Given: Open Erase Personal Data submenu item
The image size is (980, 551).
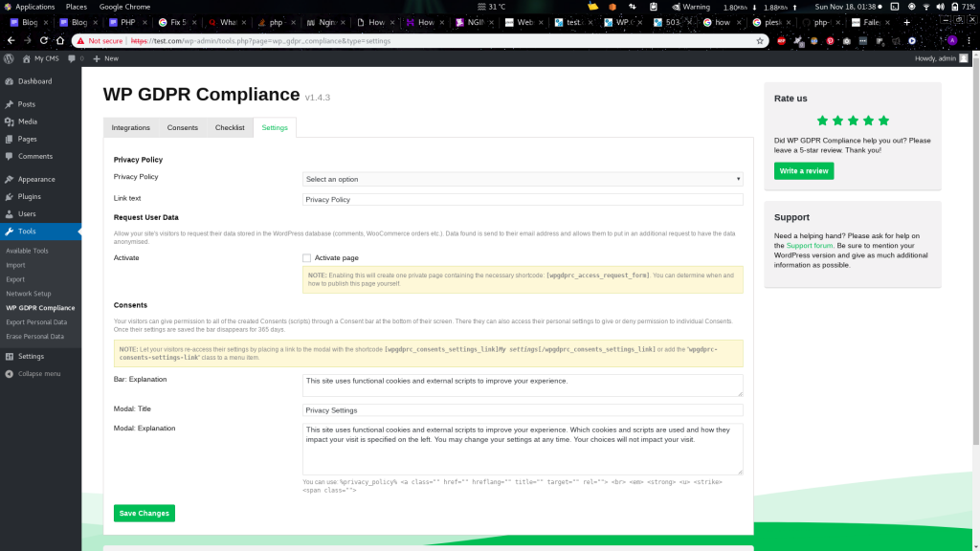Looking at the screenshot, I should (35, 337).
